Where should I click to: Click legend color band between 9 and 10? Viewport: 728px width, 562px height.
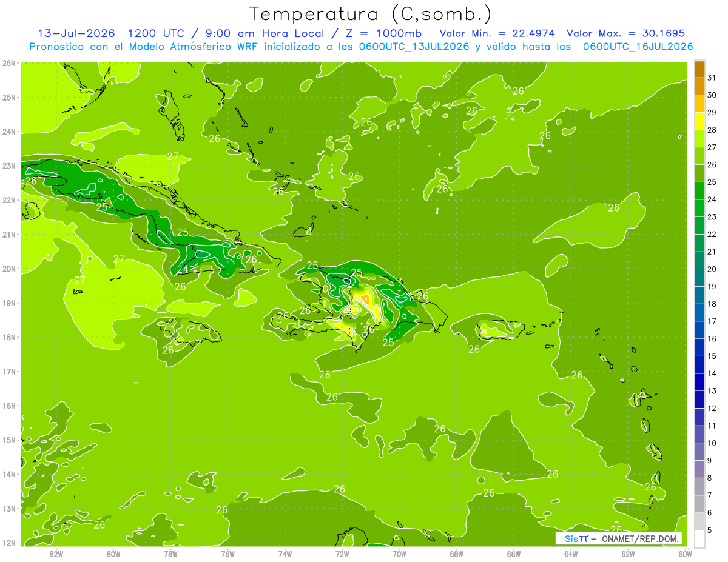[699, 452]
